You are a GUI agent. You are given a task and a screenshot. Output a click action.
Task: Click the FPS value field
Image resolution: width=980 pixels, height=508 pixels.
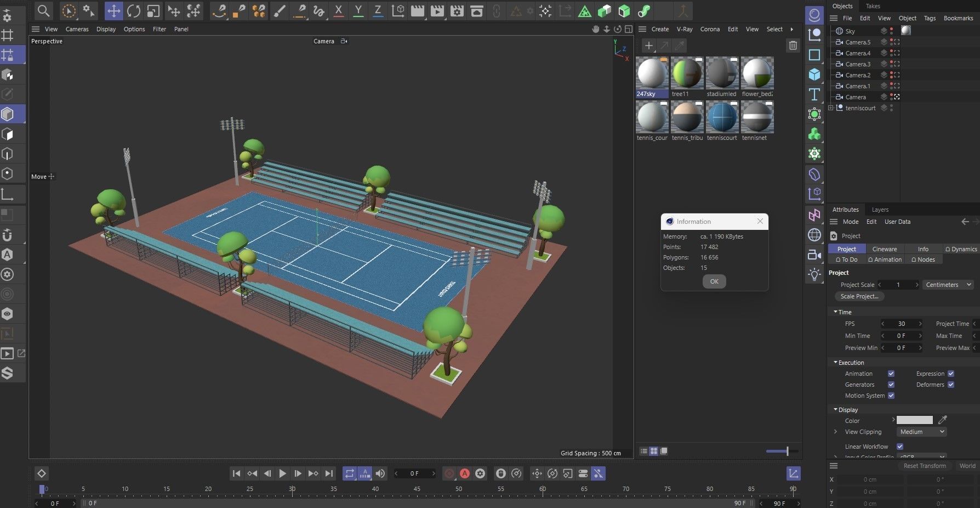pos(901,324)
